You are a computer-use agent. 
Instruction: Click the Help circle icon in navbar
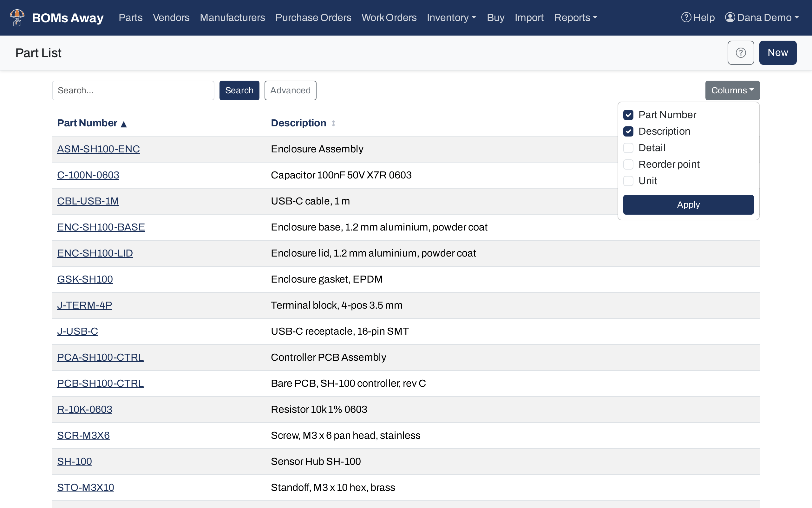coord(686,17)
